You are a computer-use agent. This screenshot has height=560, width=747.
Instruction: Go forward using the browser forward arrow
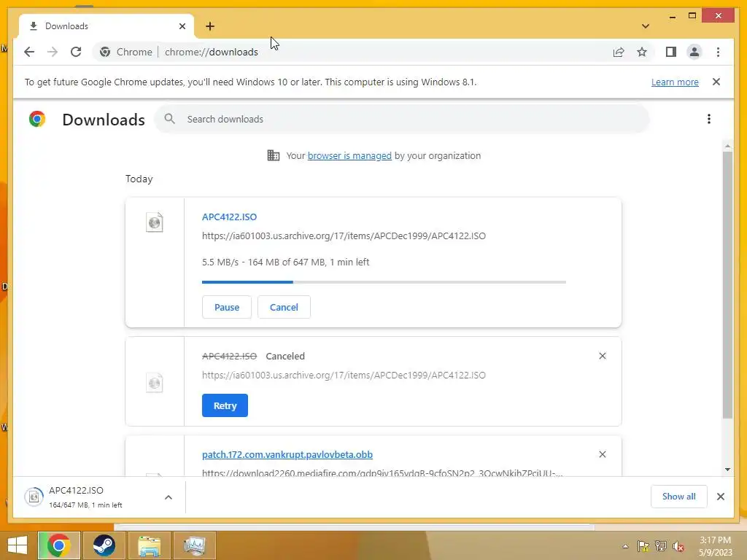click(x=53, y=52)
